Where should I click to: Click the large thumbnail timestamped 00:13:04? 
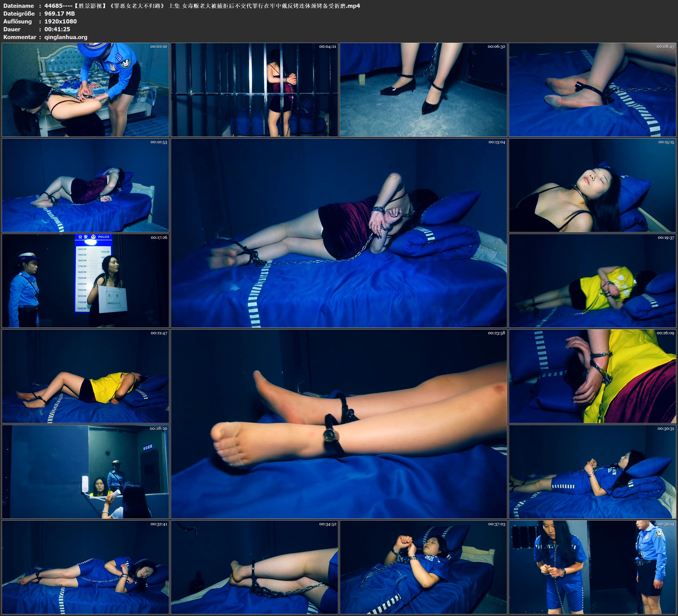click(339, 233)
